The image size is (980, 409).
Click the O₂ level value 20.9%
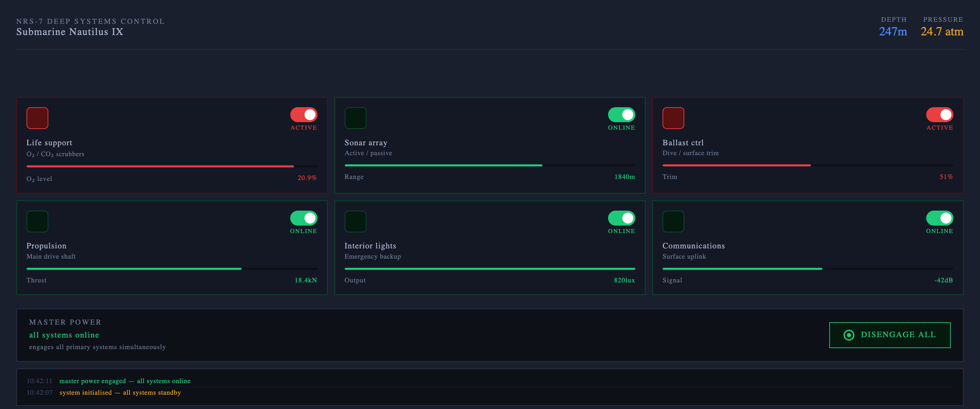(x=307, y=178)
